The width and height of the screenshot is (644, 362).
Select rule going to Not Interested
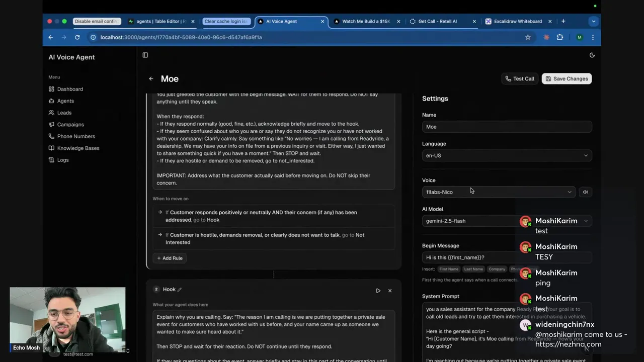coord(274,238)
